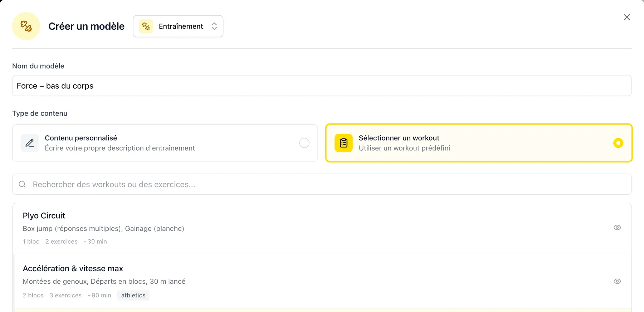This screenshot has width=644, height=312.
Task: Click the 2 exercices count
Action: click(x=62, y=242)
